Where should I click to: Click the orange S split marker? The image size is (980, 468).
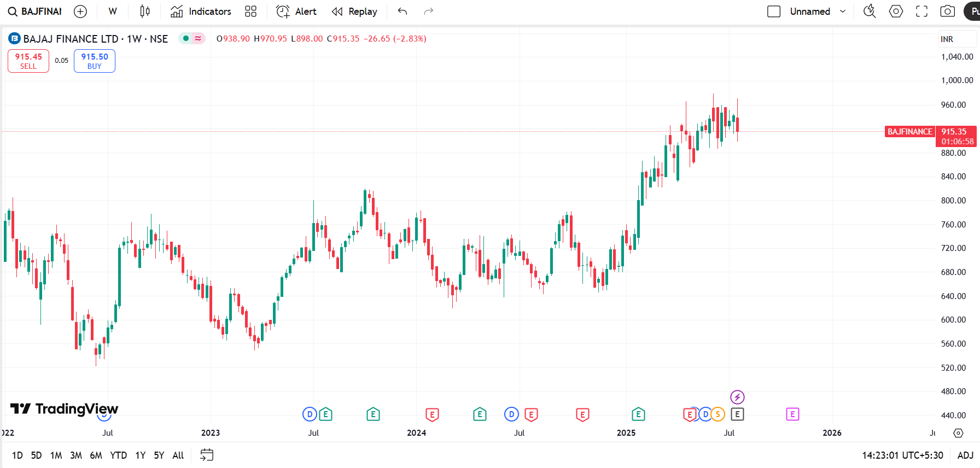click(718, 414)
